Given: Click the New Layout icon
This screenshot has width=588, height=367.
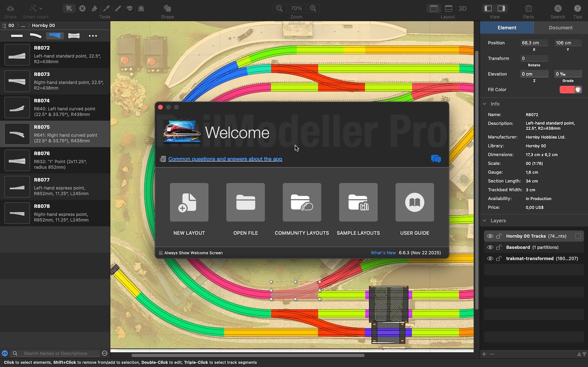Looking at the screenshot, I should pos(189,202).
